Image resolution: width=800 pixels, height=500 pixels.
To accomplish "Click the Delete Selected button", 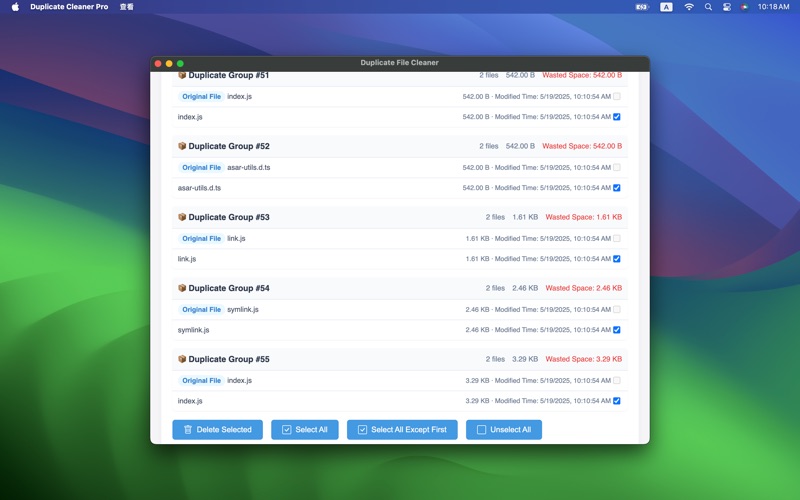I will point(217,430).
